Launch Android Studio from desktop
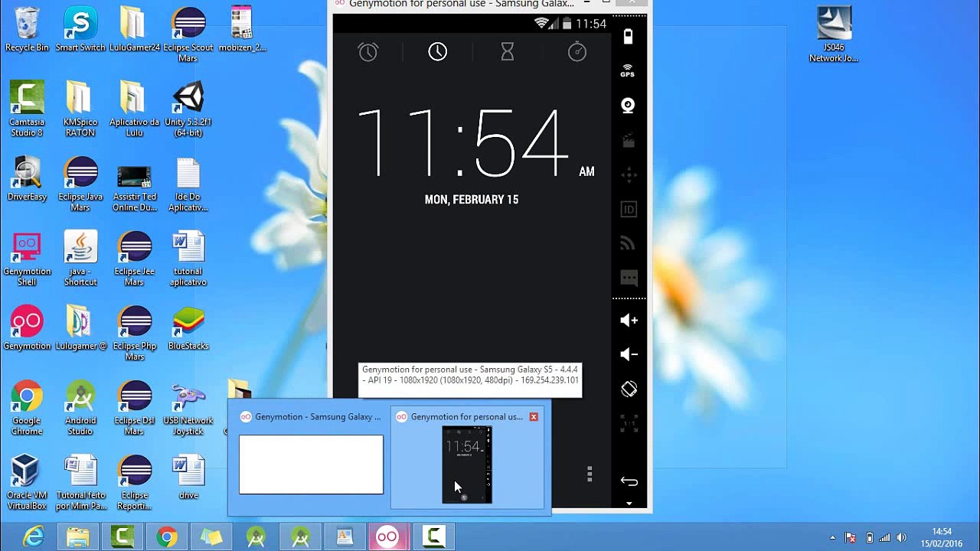The height and width of the screenshot is (551, 980). click(80, 409)
